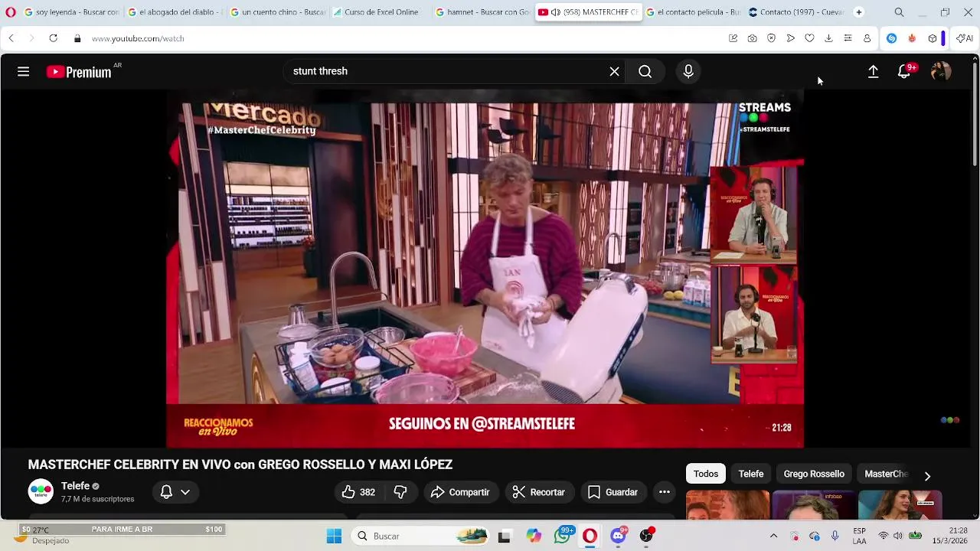Screen dimensions: 980x551
Task: Click the video player area
Action: click(485, 269)
